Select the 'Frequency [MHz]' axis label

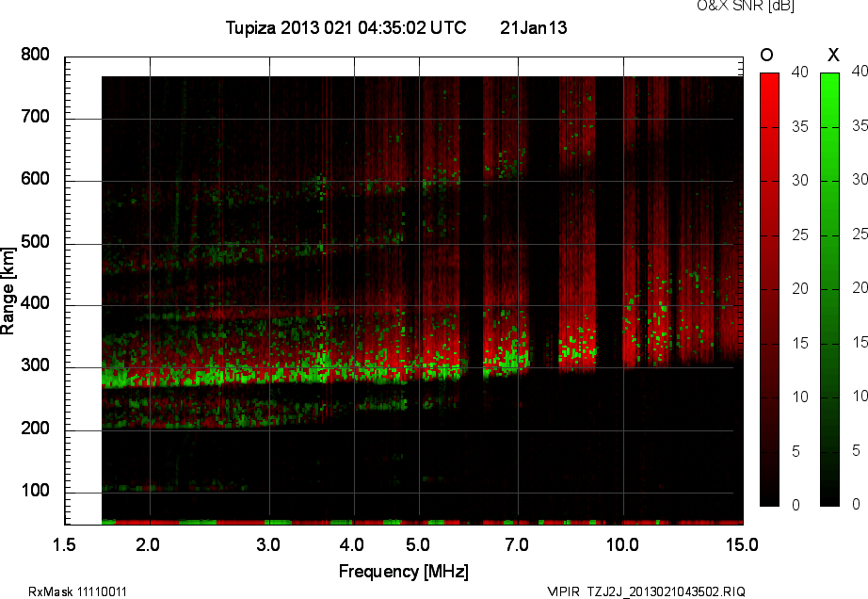pyautogui.click(x=404, y=572)
